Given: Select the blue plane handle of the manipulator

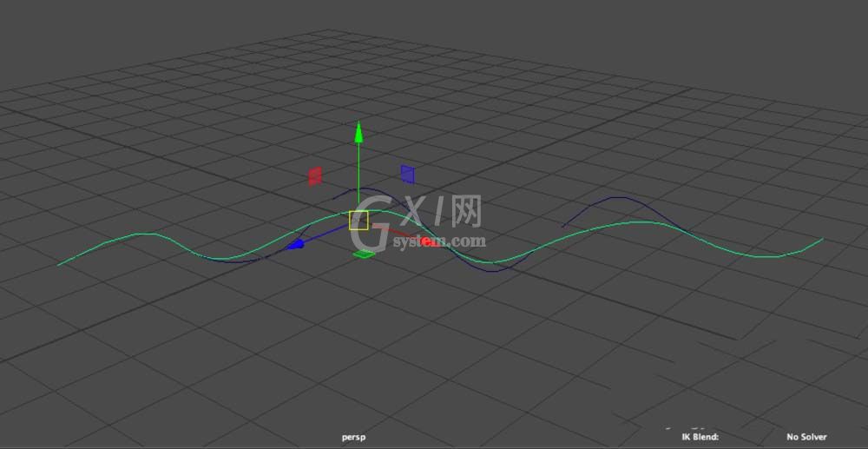Looking at the screenshot, I should [407, 174].
